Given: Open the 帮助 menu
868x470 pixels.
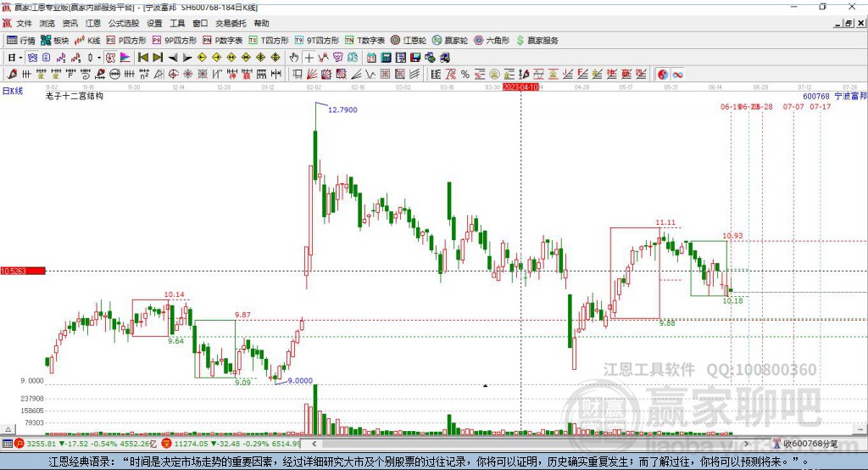Looking at the screenshot, I should click(261, 23).
